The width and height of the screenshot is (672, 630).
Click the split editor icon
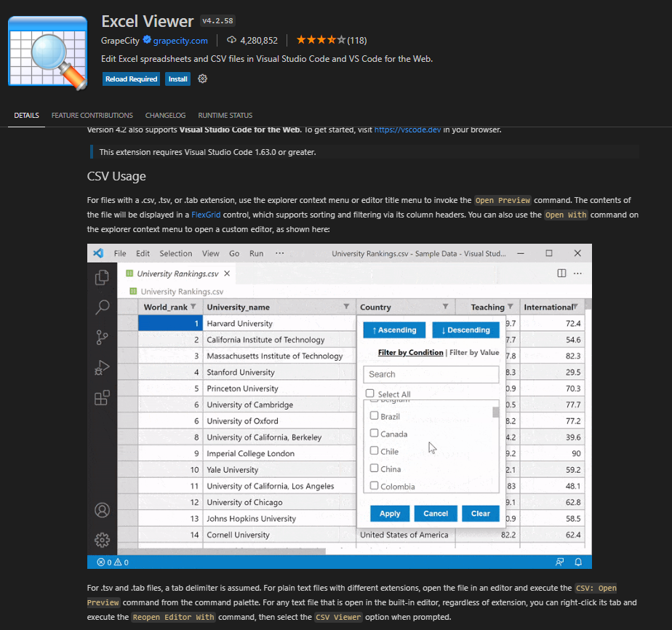pyautogui.click(x=561, y=274)
